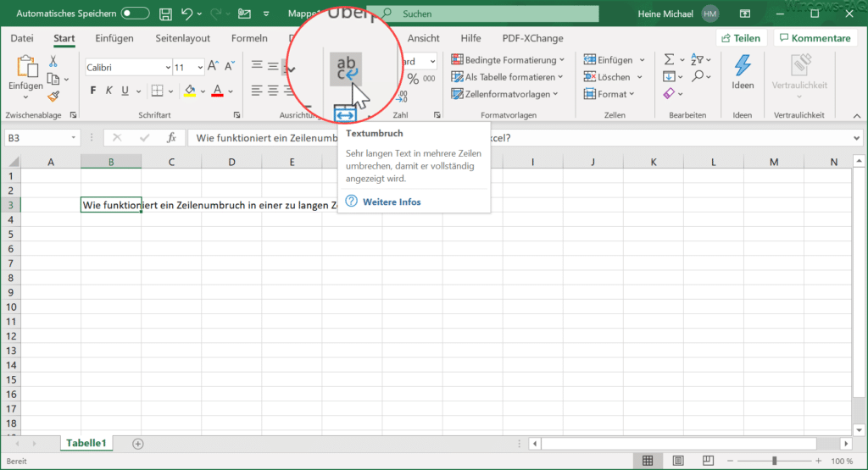Open the Zwischenablage dialog launcher
Screen dimensions: 868x470
click(73, 115)
